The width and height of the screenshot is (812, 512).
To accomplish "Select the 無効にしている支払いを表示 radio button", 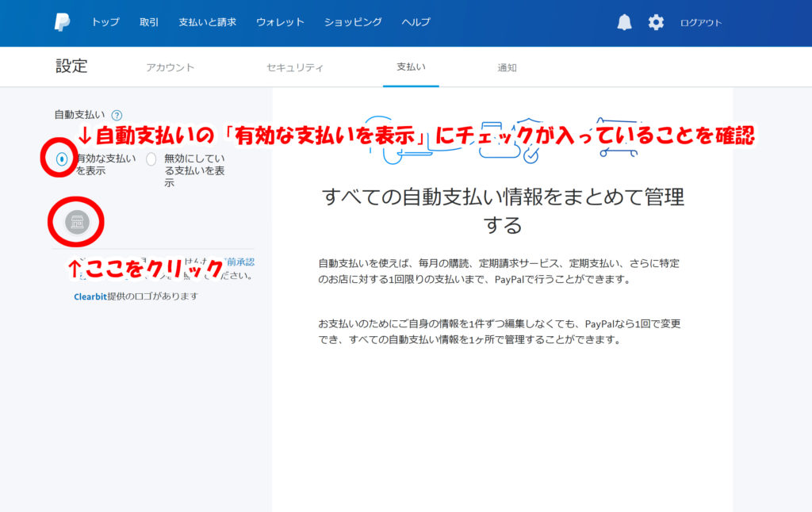I will [x=151, y=159].
